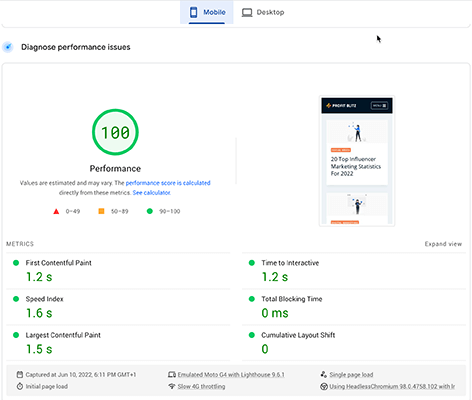
Task: Click the desktop monitor icon
Action: (x=247, y=13)
